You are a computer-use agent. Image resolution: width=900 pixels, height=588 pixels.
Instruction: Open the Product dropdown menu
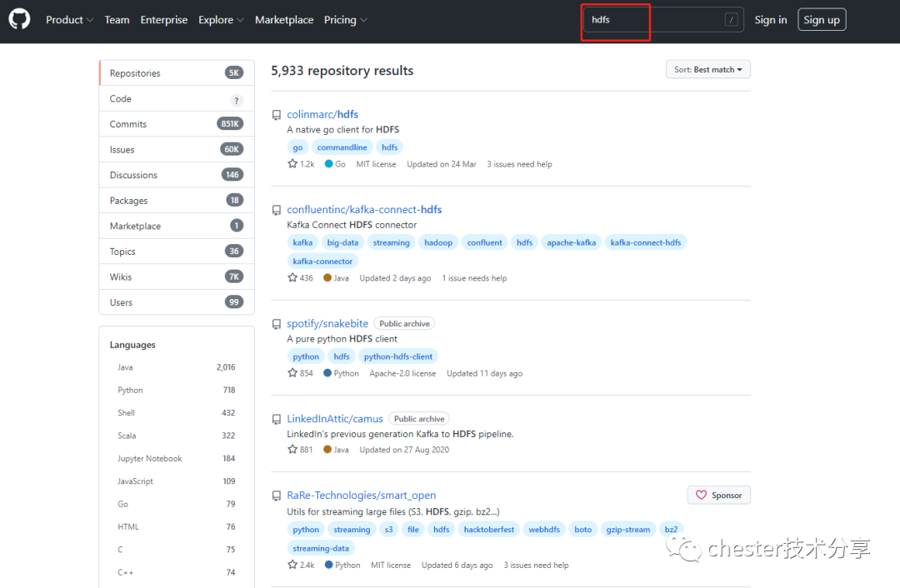click(x=69, y=19)
